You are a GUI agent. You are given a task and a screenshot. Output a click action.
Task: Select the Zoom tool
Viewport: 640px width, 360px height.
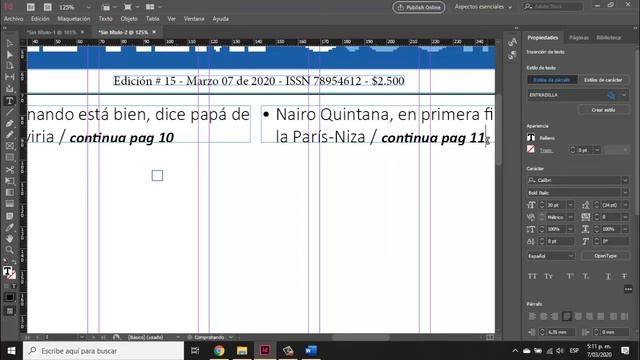pos(10,250)
